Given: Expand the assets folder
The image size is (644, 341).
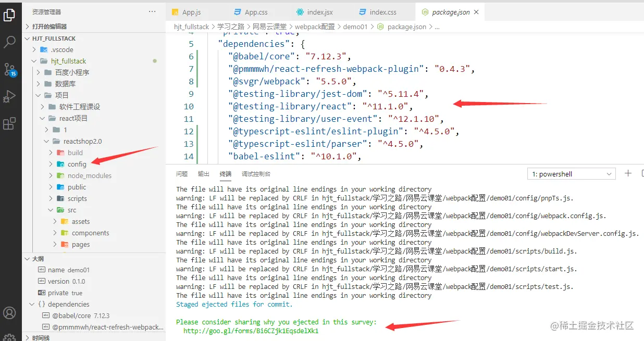Looking at the screenshot, I should tap(94, 221).
